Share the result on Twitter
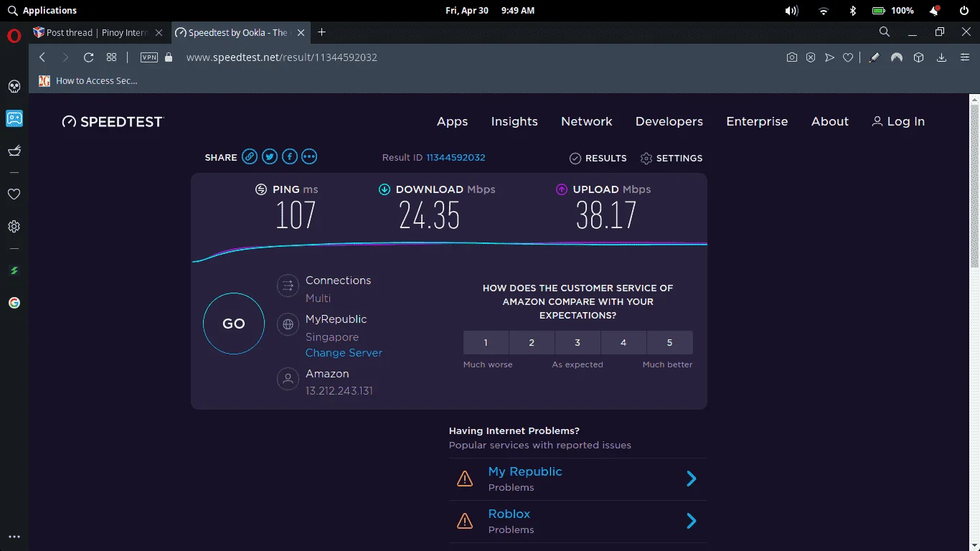Image resolution: width=980 pixels, height=551 pixels. (270, 156)
